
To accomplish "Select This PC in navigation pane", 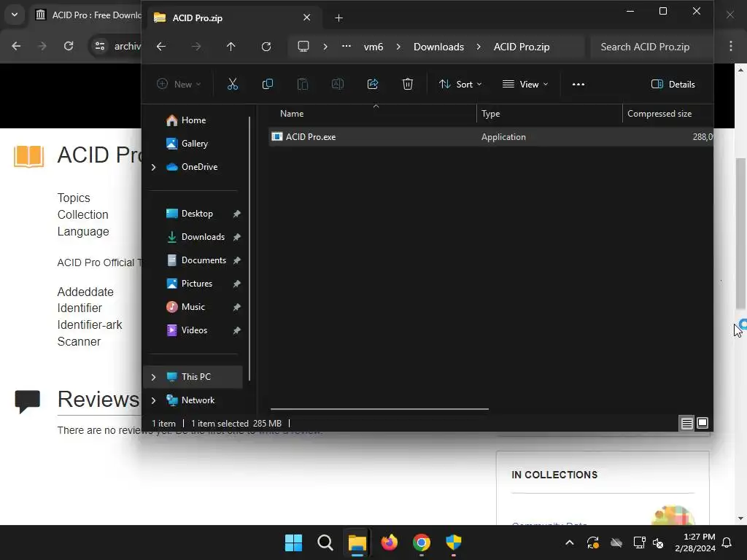I will point(196,377).
